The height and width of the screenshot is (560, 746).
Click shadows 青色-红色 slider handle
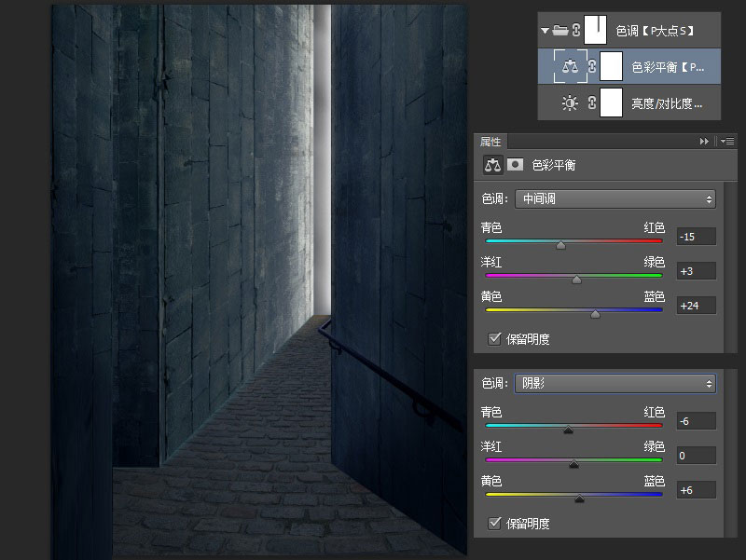tap(568, 430)
